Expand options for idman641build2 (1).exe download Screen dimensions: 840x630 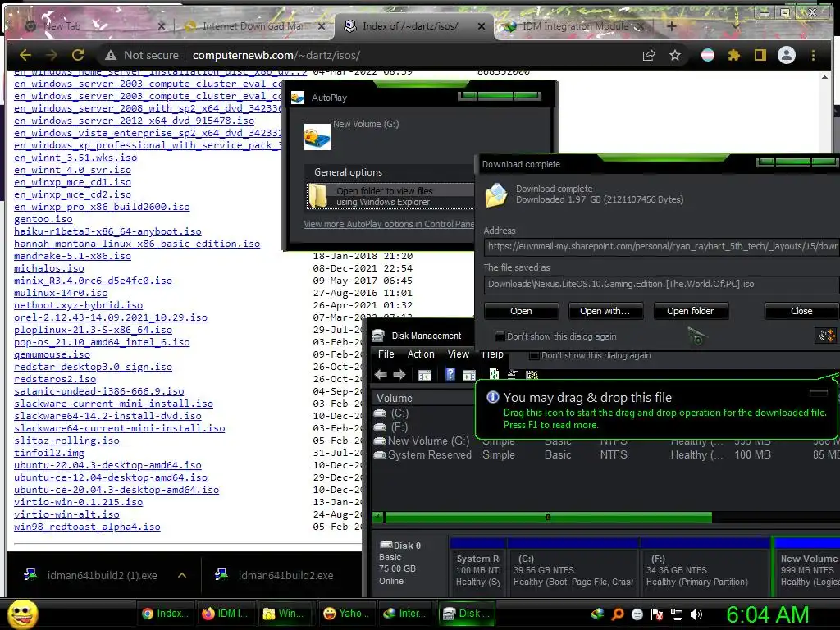tap(182, 575)
